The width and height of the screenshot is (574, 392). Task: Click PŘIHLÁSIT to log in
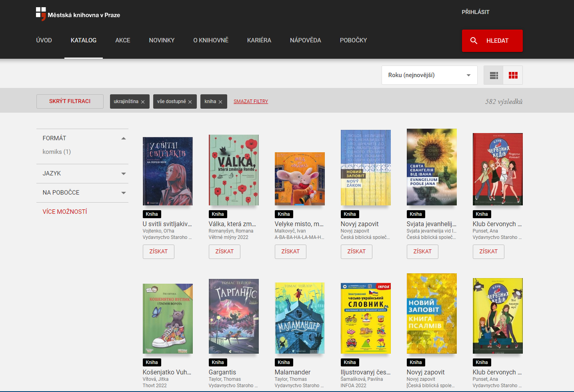pos(476,12)
